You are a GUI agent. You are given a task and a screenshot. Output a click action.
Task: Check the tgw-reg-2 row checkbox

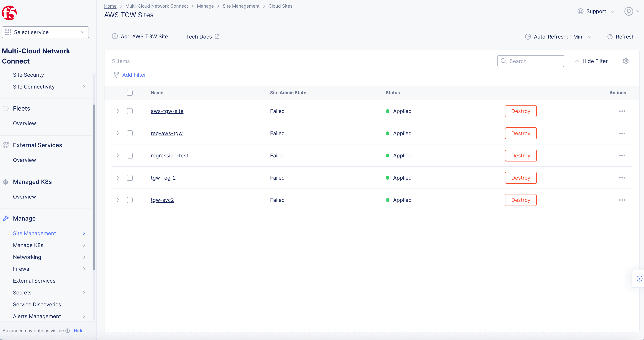[130, 178]
